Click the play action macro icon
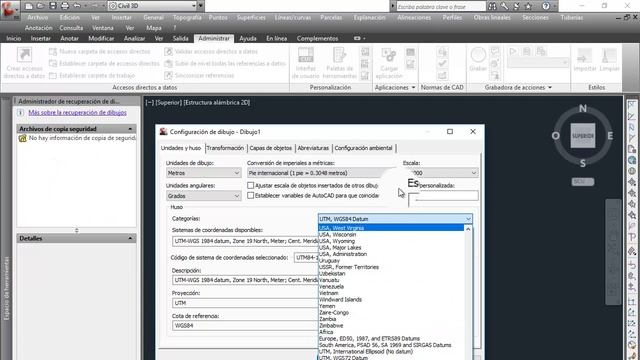 [x=513, y=51]
